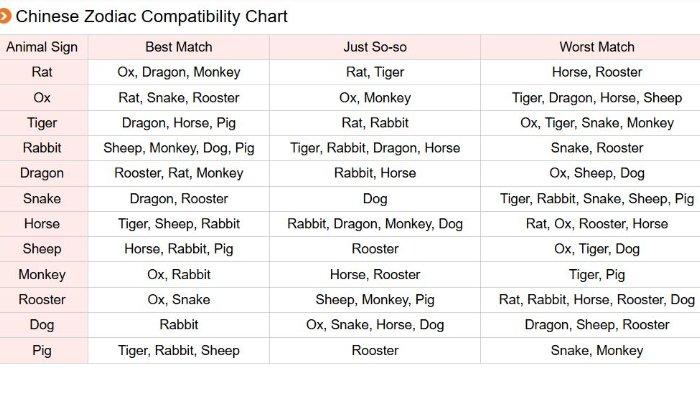The image size is (700, 393).
Task: Click the 'Sheep, Monkey, Dog, Pig' best match cell
Action: coord(179,148)
